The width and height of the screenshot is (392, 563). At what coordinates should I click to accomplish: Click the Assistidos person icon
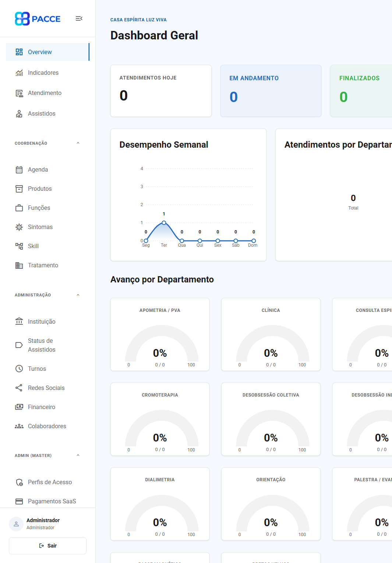pos(19,114)
